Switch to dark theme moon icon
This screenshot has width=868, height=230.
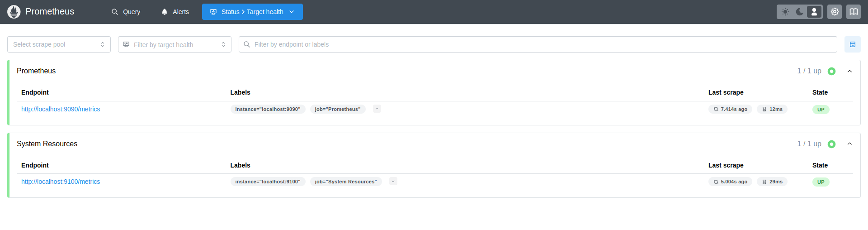[800, 12]
